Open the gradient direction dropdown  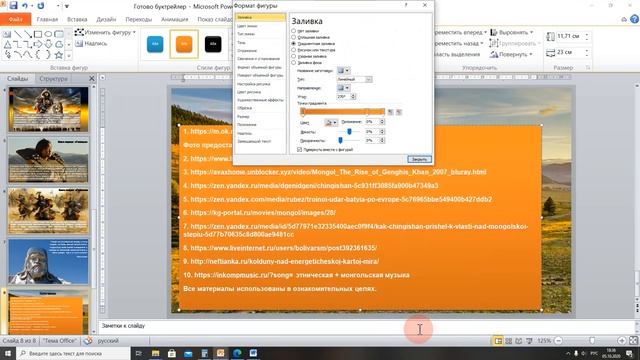tap(343, 88)
